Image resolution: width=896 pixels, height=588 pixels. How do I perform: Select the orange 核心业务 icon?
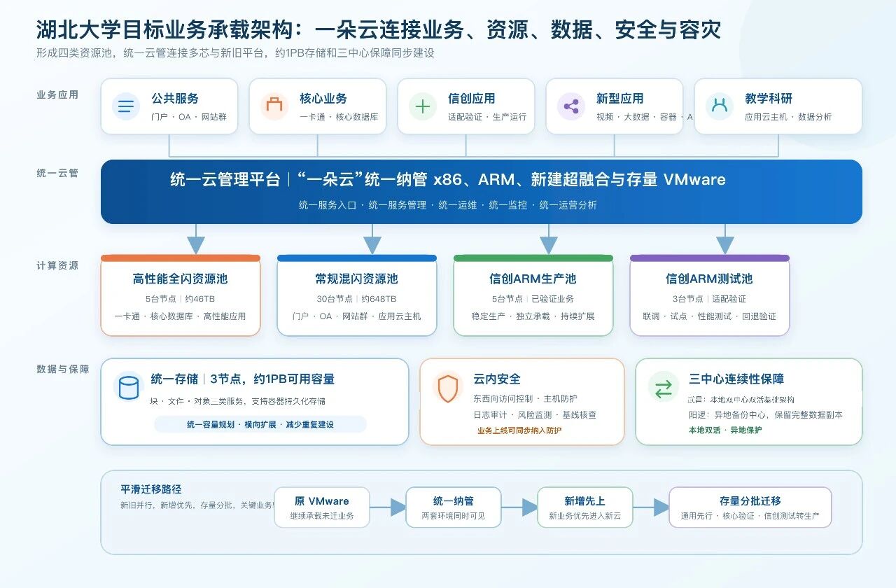point(274,106)
